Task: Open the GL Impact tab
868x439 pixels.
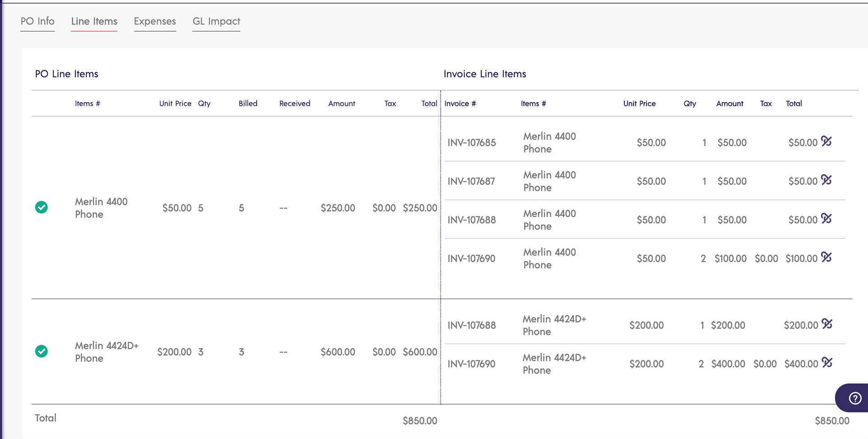Action: coord(216,21)
